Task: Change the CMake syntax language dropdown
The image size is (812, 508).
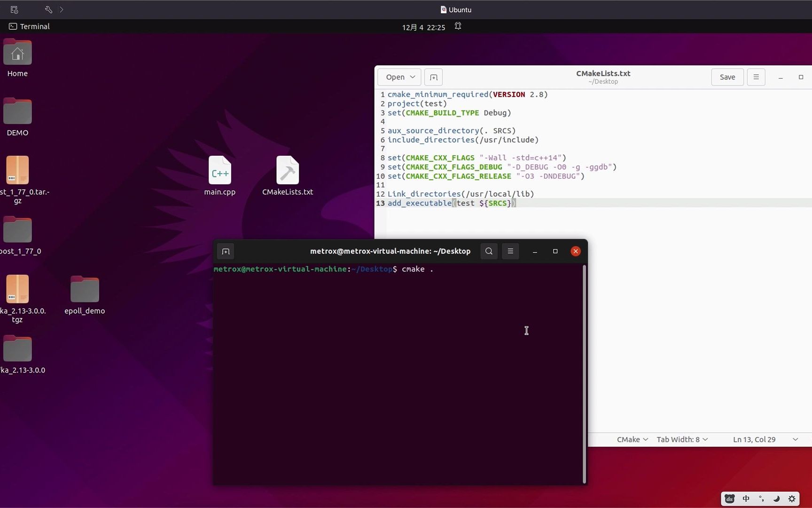Action: 632,439
